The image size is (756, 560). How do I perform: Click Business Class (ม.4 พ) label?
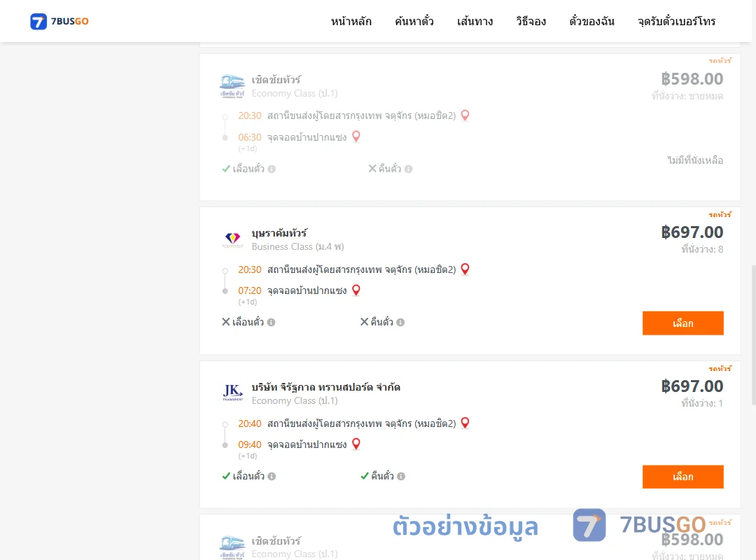point(298,246)
